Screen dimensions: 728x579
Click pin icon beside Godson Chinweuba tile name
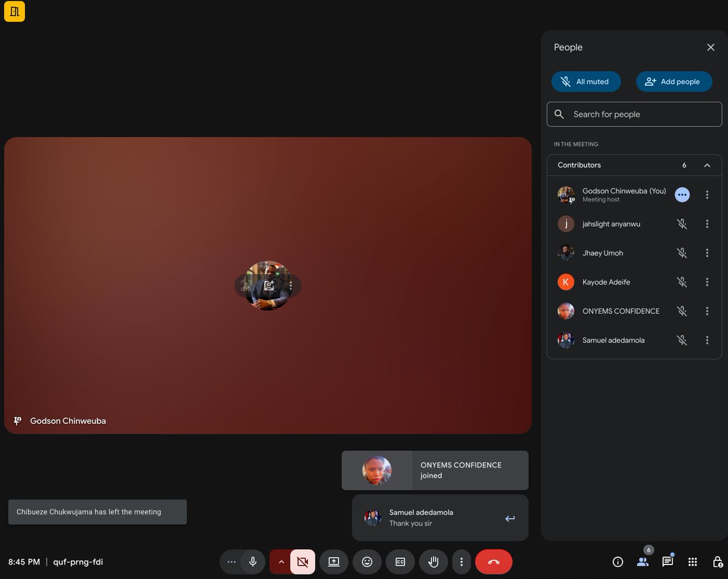(18, 421)
